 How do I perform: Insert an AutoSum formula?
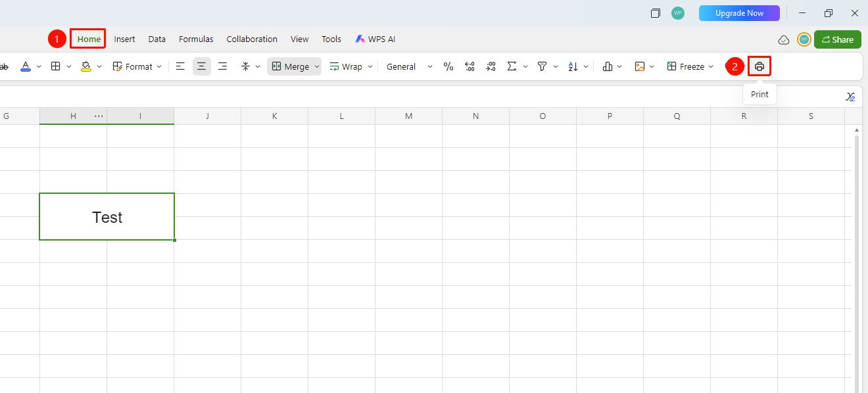tap(512, 66)
